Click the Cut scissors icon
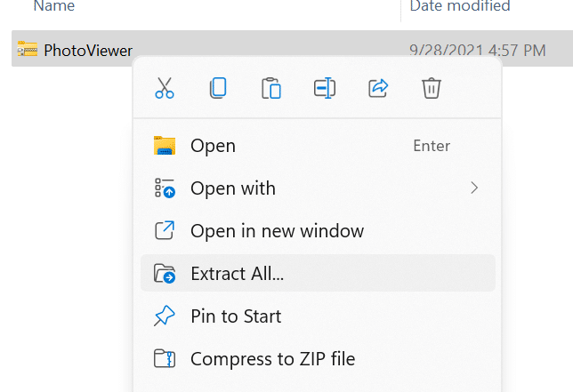The image size is (573, 392). 165,88
